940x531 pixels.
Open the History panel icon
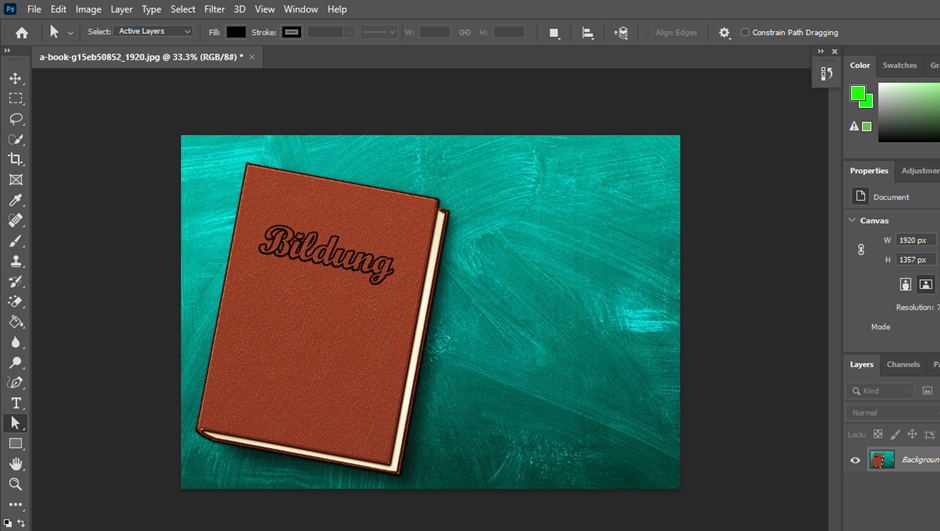[827, 73]
